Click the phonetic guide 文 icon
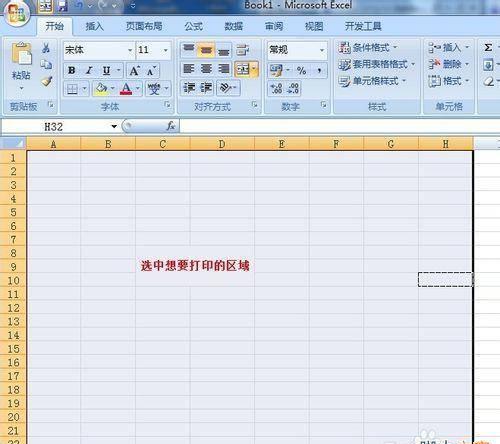This screenshot has width=500, height=444. pyautogui.click(x=154, y=89)
